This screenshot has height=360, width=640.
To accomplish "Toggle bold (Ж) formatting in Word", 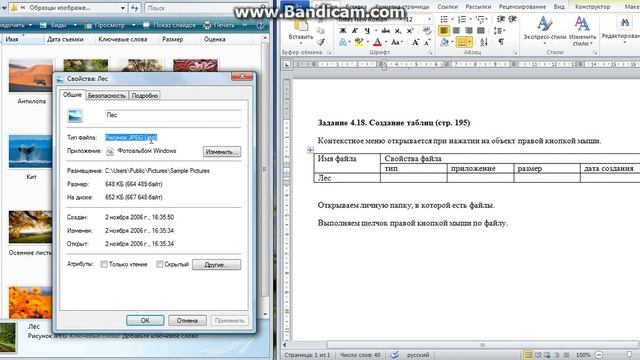I will point(343,31).
